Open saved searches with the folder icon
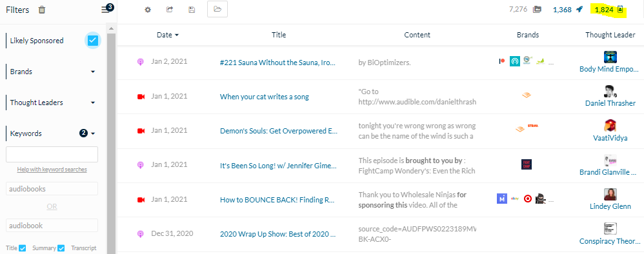Image resolution: width=644 pixels, height=254 pixels. point(217,9)
